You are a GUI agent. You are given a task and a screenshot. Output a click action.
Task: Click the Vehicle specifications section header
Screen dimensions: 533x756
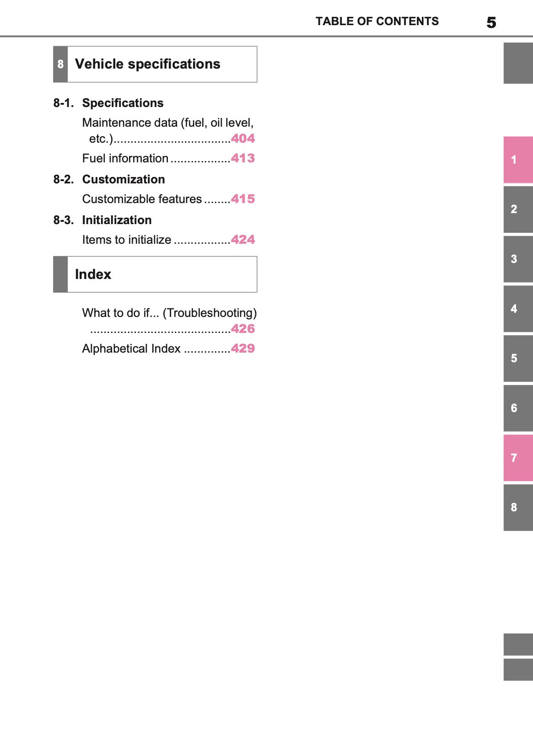(155, 64)
